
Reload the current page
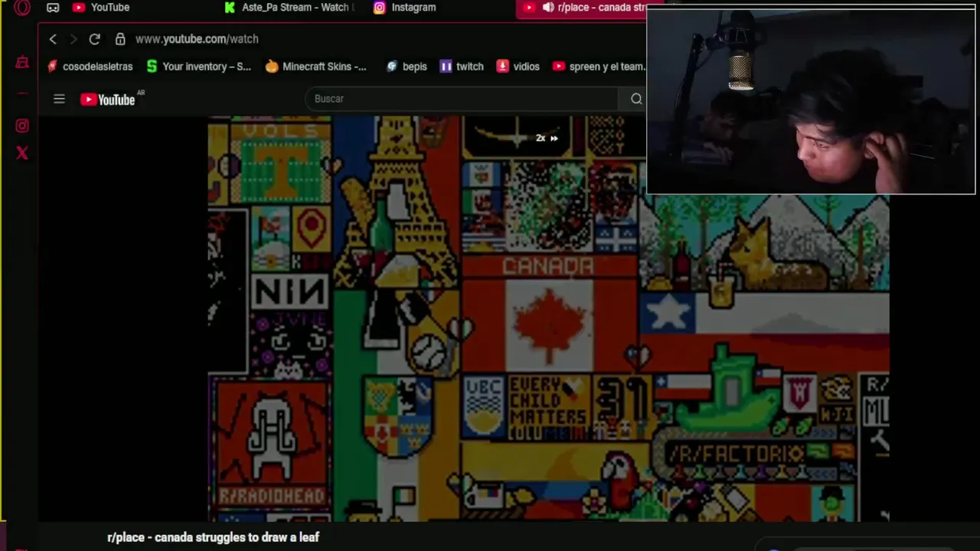(94, 39)
